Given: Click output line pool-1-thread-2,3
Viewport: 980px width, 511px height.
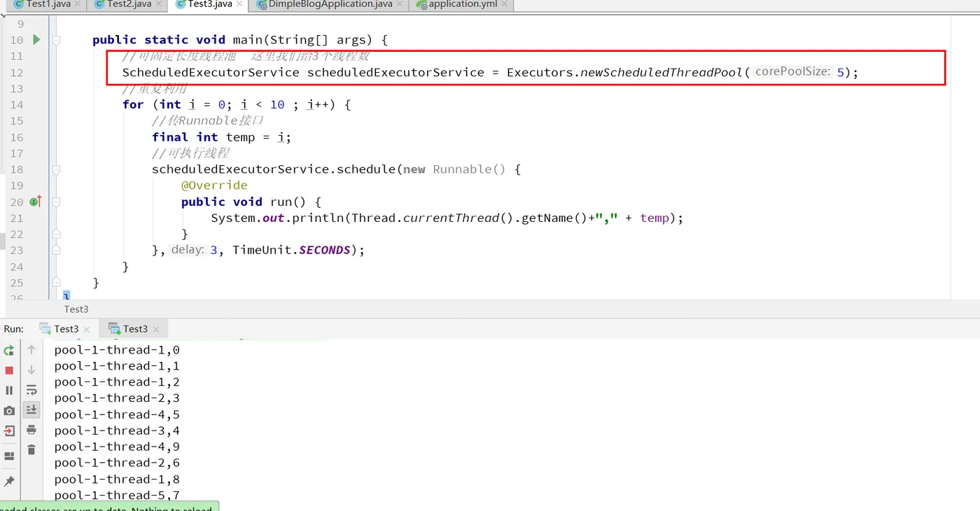Looking at the screenshot, I should (x=117, y=398).
